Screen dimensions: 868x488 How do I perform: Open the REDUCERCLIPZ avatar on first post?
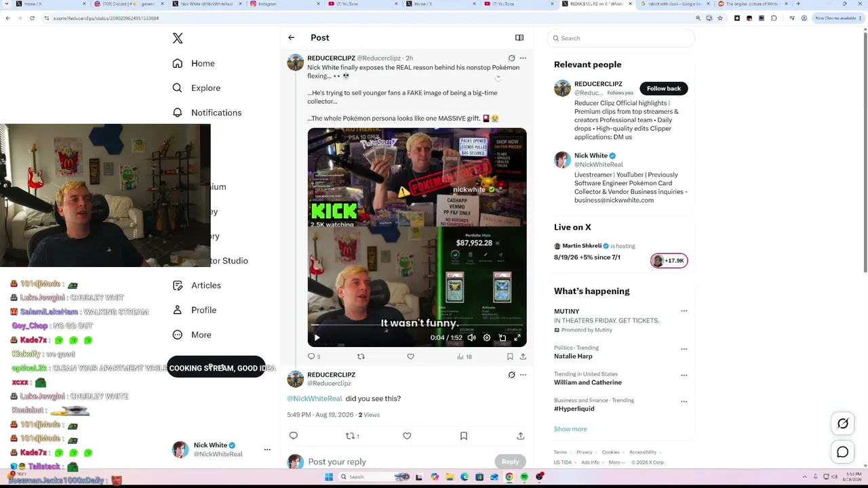coord(296,63)
